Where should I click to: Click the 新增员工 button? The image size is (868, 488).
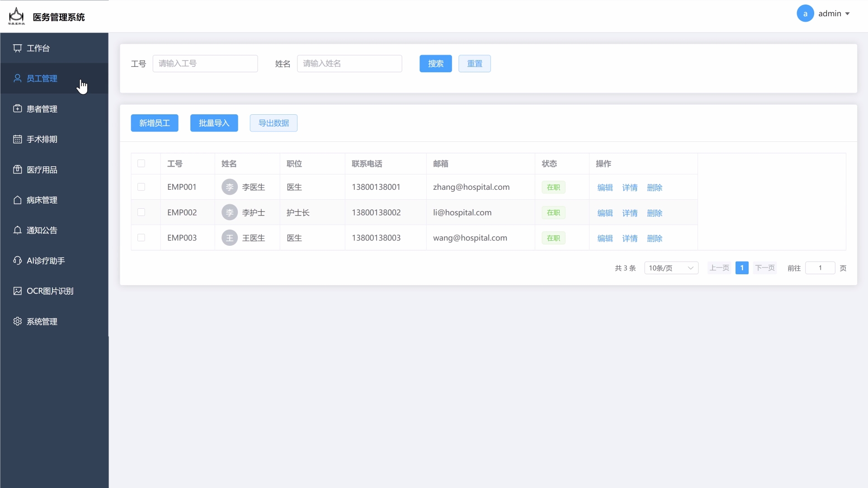(x=155, y=123)
